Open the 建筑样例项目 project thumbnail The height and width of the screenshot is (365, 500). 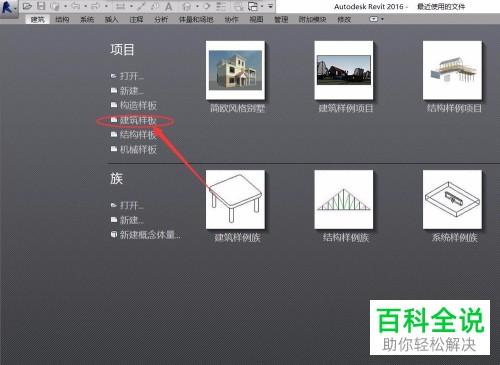344,70
